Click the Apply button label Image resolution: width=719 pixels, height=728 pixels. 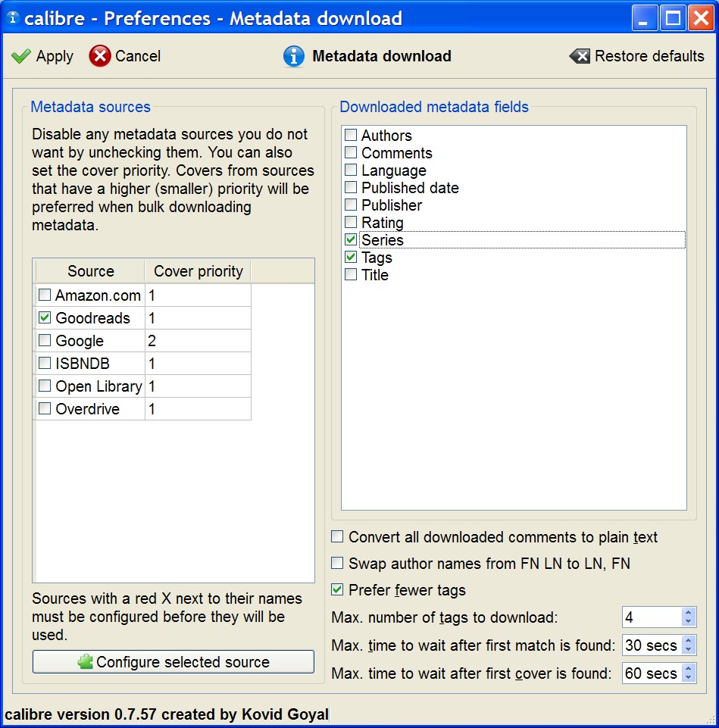click(x=55, y=56)
